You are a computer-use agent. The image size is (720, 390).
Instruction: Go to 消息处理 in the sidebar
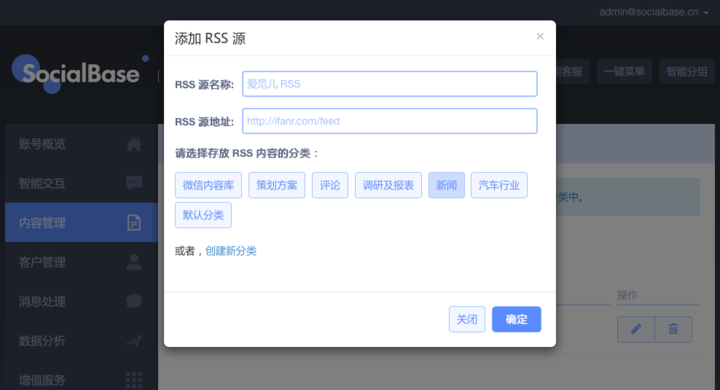click(81, 301)
